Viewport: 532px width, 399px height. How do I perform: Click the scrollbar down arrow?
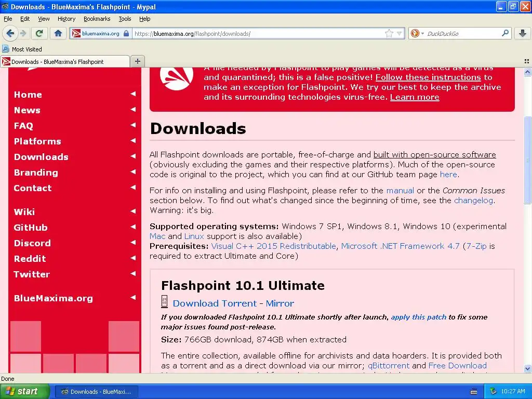tap(527, 368)
